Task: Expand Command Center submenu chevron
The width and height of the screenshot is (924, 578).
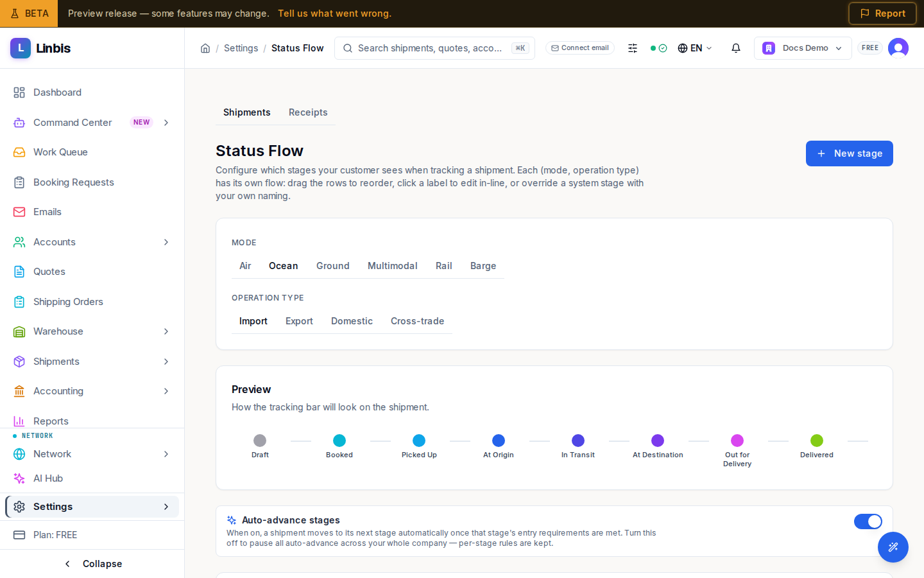Action: [x=166, y=123]
